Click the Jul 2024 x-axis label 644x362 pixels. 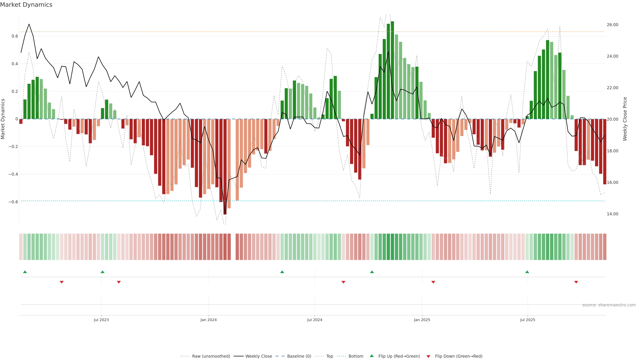coord(314,320)
